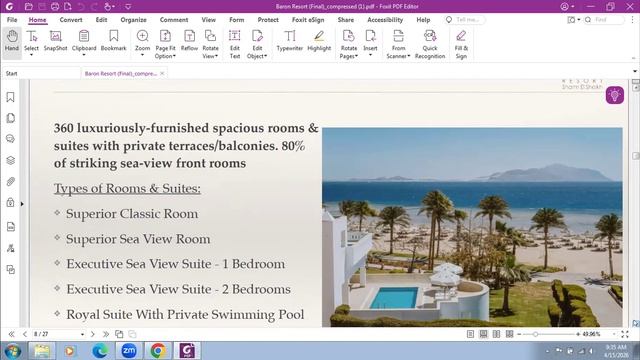Click the Reflow tool
This screenshot has width=640, height=360.
(189, 41)
